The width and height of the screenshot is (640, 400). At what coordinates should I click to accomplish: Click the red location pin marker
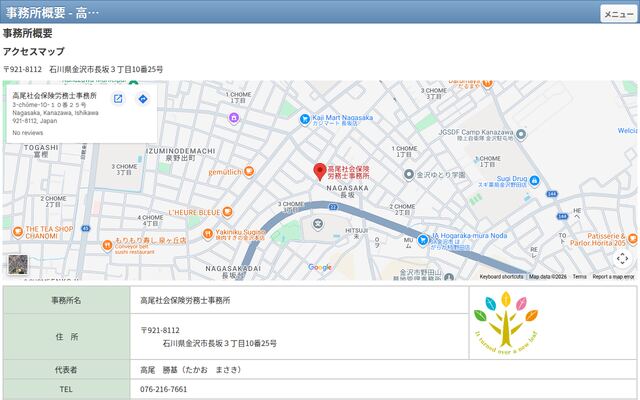coord(320,172)
